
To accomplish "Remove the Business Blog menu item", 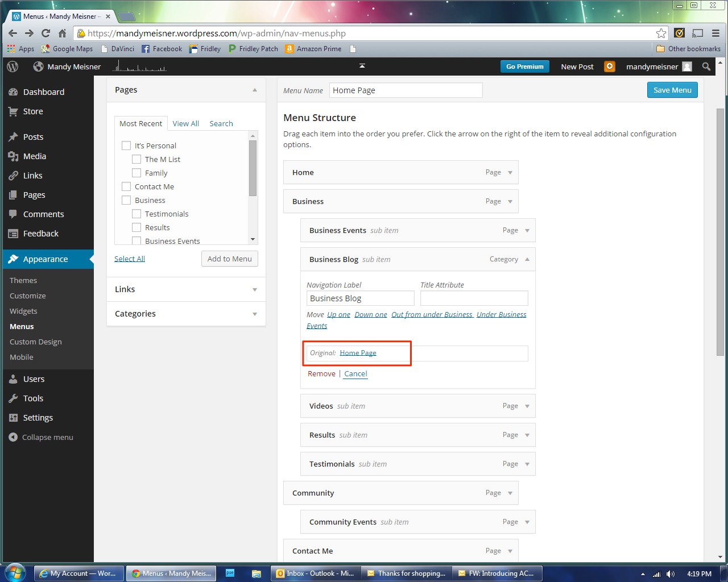I will [321, 373].
